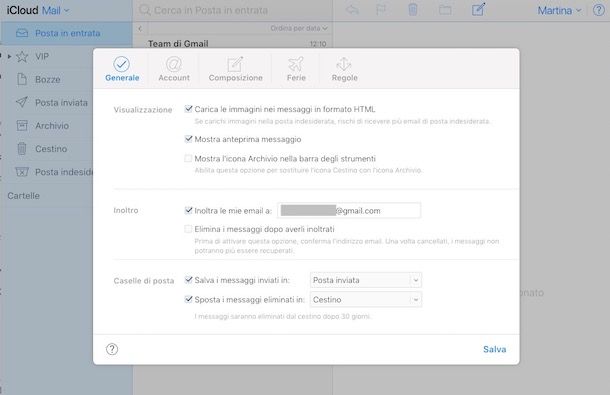
Task: Toggle Carica le immagini nei messaggi HTML
Action: (188, 109)
